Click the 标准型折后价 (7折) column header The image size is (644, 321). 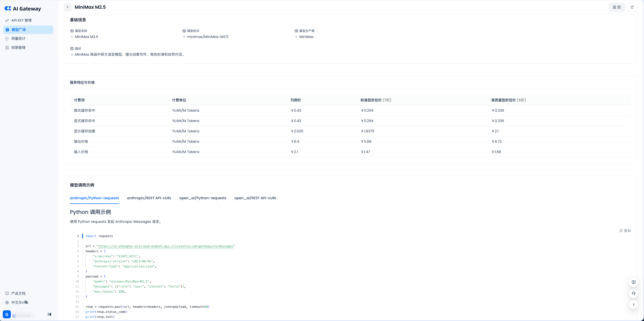pos(376,100)
